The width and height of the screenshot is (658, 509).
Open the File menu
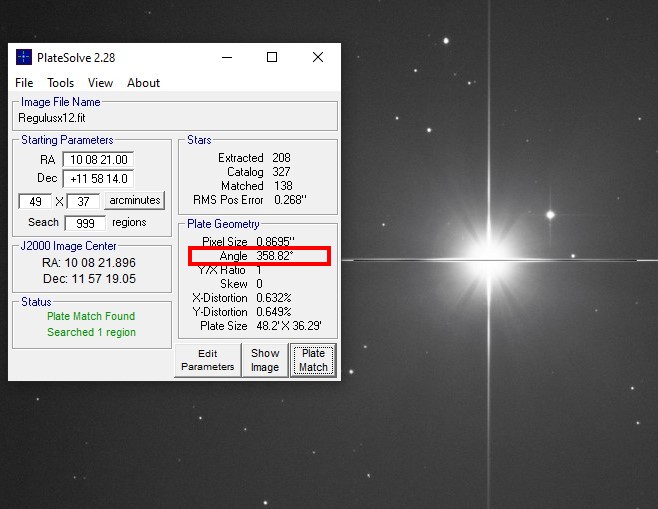24,83
